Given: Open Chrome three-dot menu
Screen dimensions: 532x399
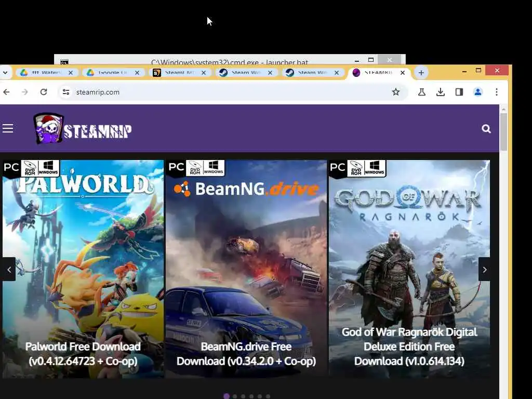Looking at the screenshot, I should (x=496, y=92).
